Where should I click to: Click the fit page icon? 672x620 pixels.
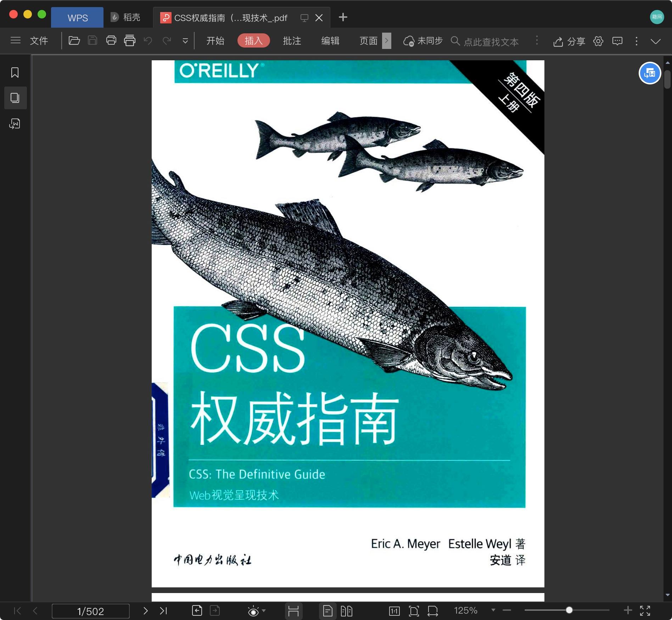(414, 611)
